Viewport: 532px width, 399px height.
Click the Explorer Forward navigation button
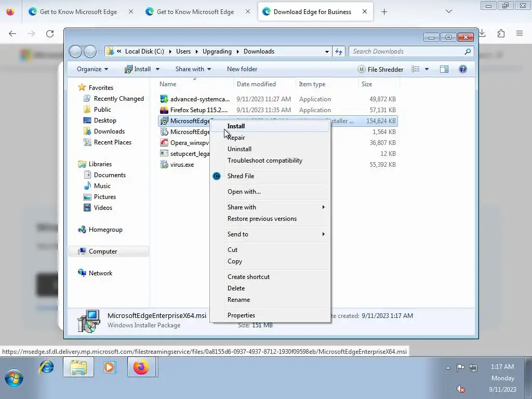[90, 51]
